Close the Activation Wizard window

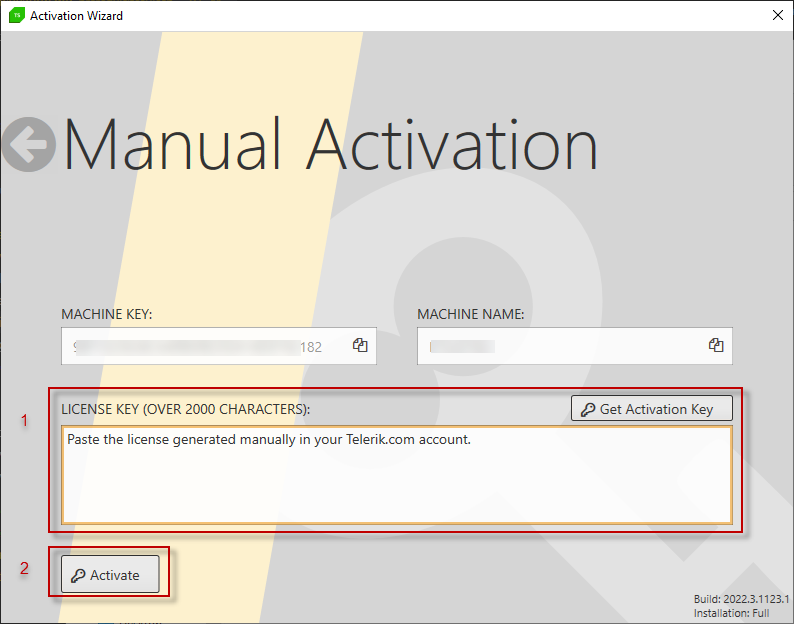(x=778, y=15)
